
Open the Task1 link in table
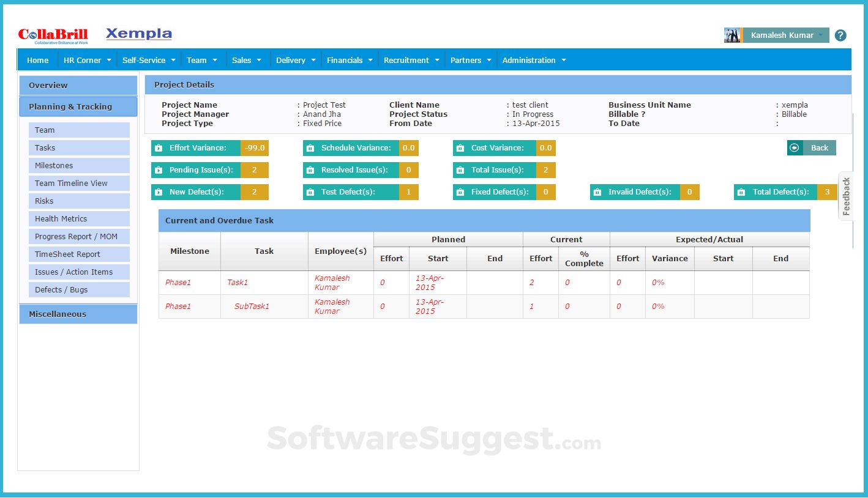[x=238, y=283]
